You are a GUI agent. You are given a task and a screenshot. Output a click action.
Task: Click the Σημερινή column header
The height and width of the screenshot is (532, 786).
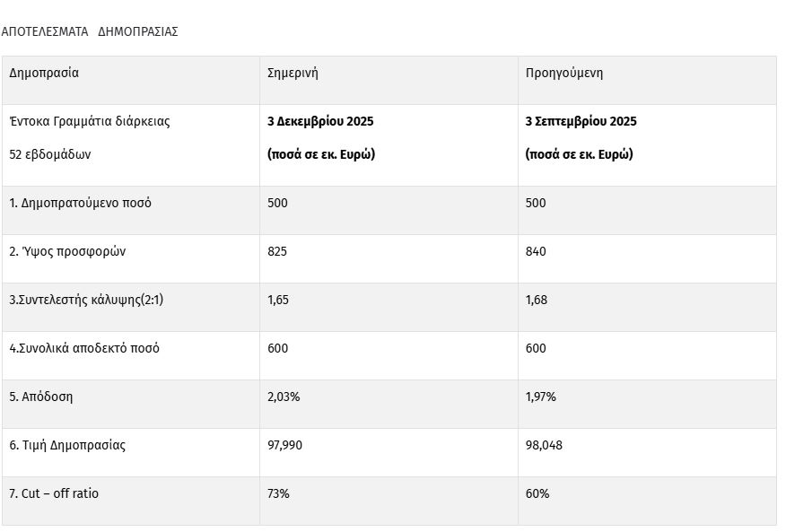click(293, 74)
